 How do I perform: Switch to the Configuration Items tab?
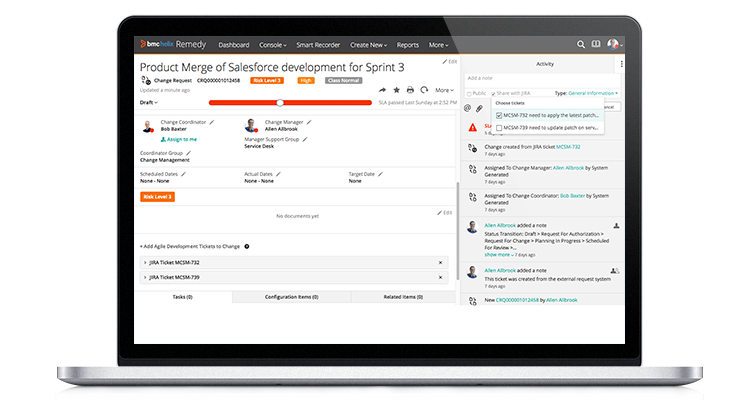(291, 297)
